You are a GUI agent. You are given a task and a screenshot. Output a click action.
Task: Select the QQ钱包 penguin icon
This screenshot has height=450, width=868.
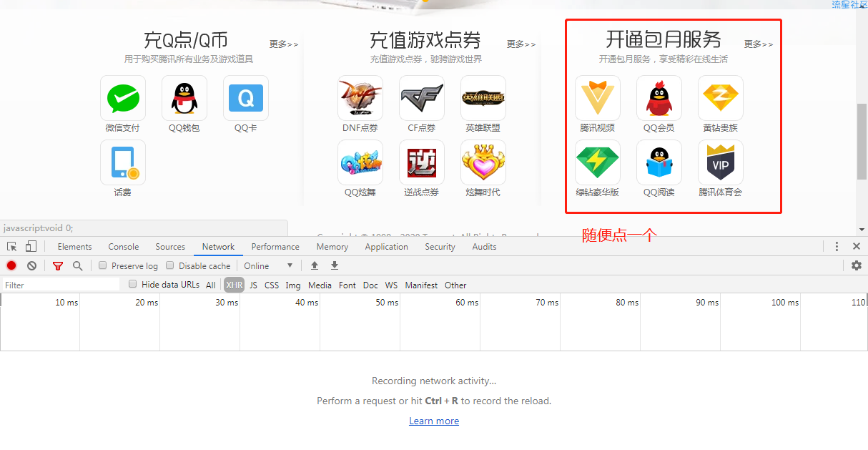tap(184, 98)
